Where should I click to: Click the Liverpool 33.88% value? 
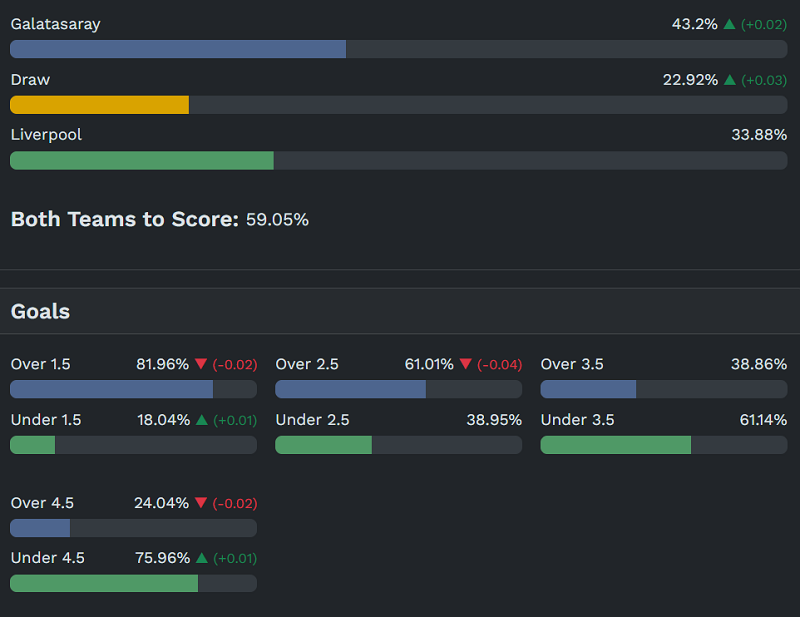point(759,135)
